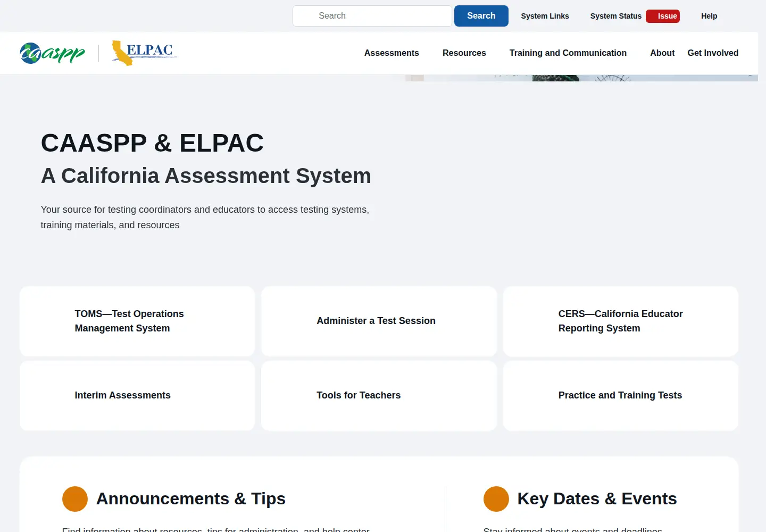Open System Links
The height and width of the screenshot is (532, 766).
tap(545, 16)
